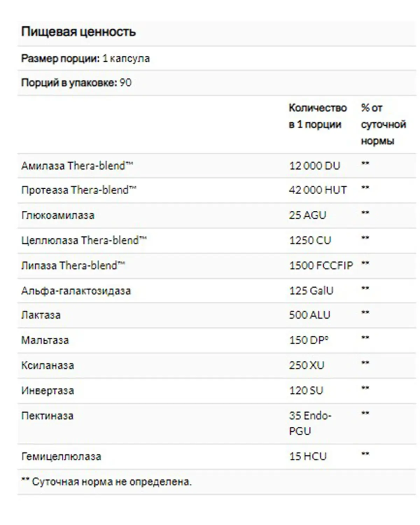The image size is (420, 525).
Task: Select the Пектиназа ingredient name
Action: pos(47,416)
